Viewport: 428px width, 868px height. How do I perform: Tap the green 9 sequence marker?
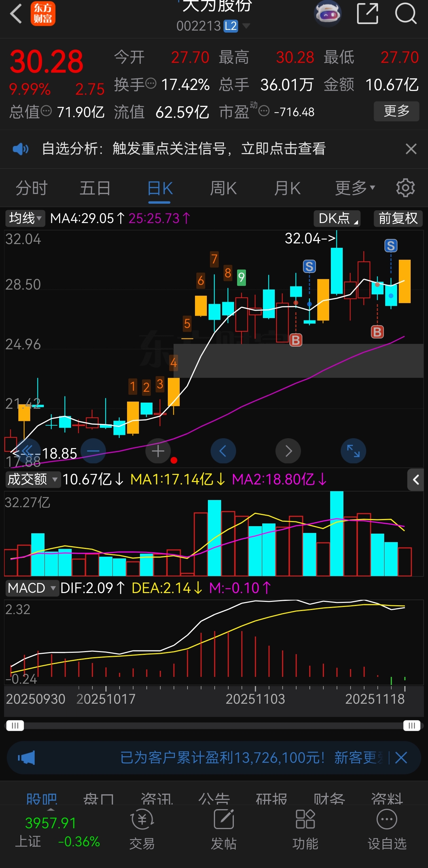click(241, 278)
